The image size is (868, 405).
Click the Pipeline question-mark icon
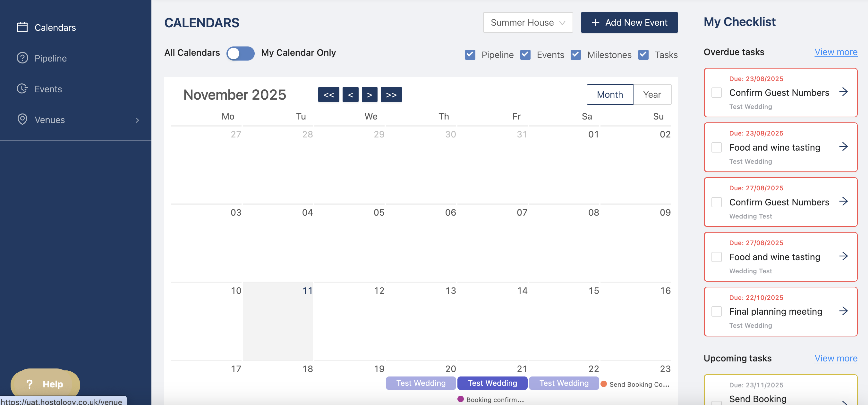(22, 58)
